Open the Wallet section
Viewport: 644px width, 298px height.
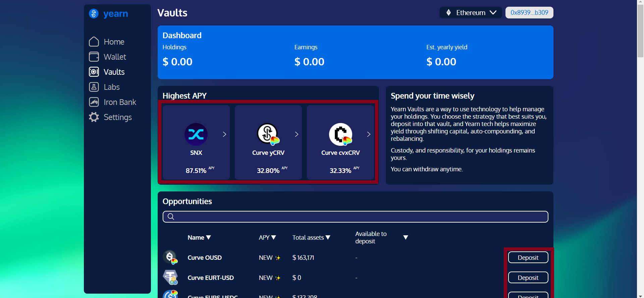click(x=115, y=57)
